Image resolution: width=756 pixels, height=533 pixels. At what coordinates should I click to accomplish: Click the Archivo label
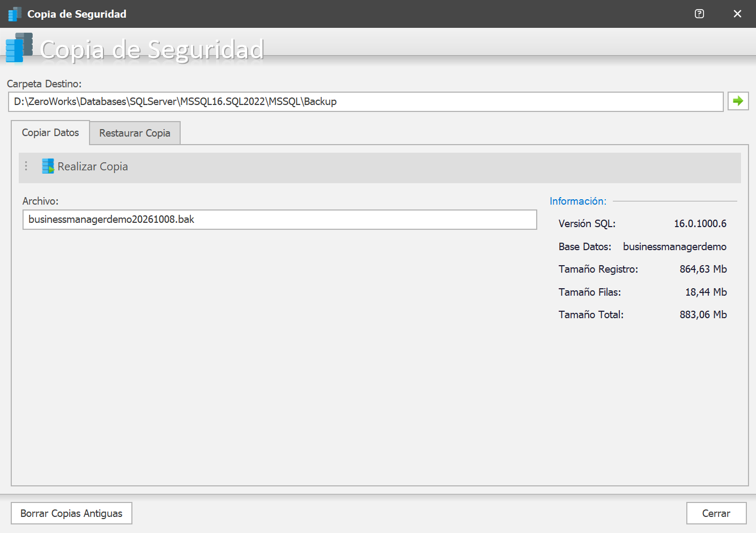[40, 201]
